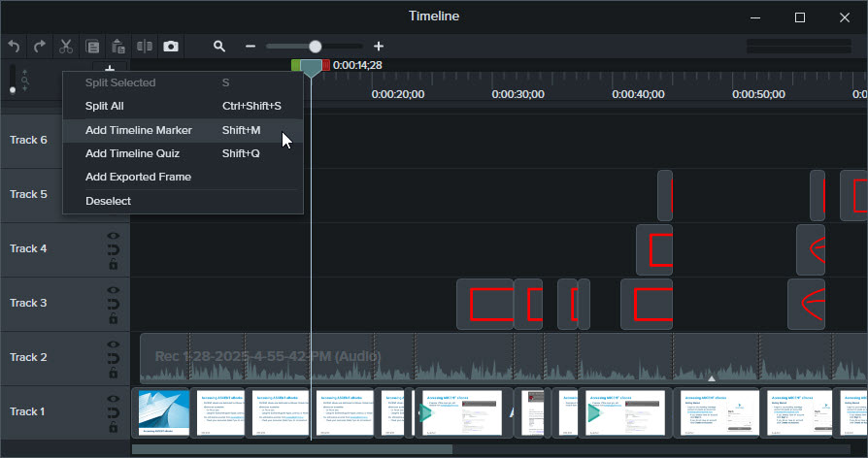Image resolution: width=868 pixels, height=458 pixels.
Task: Lock Track 4 with its padlock icon
Action: pos(113,264)
